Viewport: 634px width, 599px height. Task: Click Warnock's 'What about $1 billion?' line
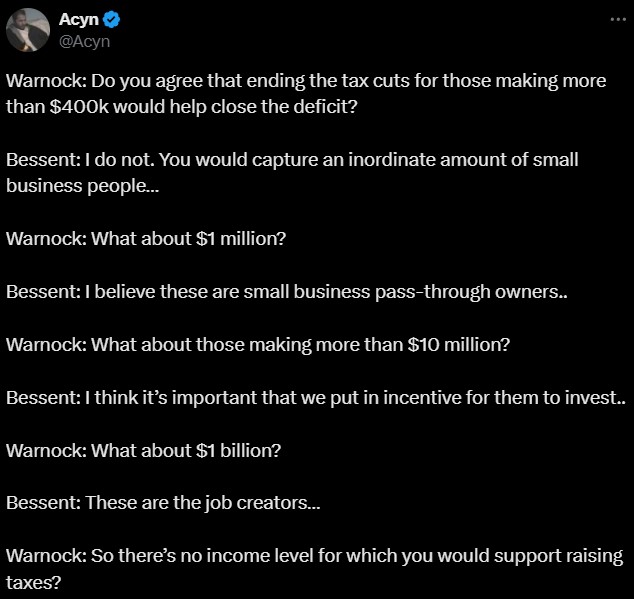[144, 451]
